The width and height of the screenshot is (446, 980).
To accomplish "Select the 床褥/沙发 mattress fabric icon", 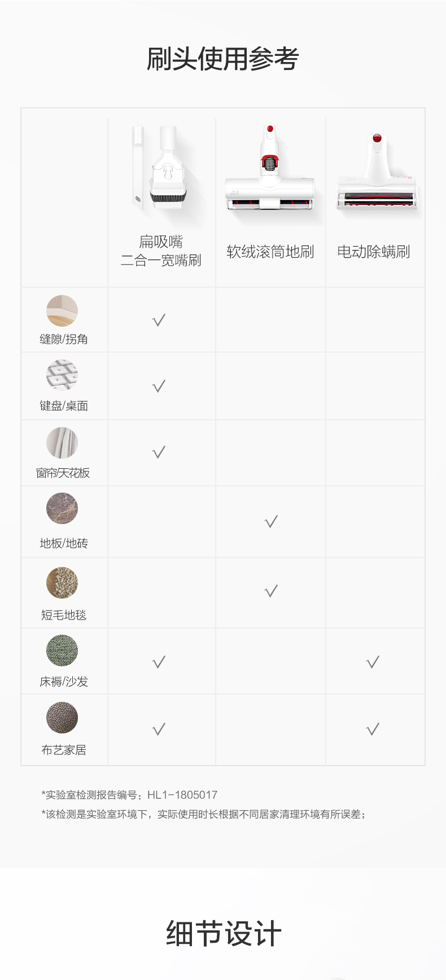I will click(x=62, y=651).
